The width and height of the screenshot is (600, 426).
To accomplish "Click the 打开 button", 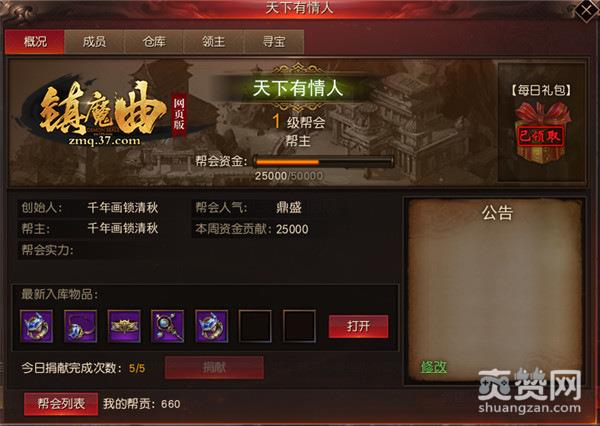I will point(359,326).
